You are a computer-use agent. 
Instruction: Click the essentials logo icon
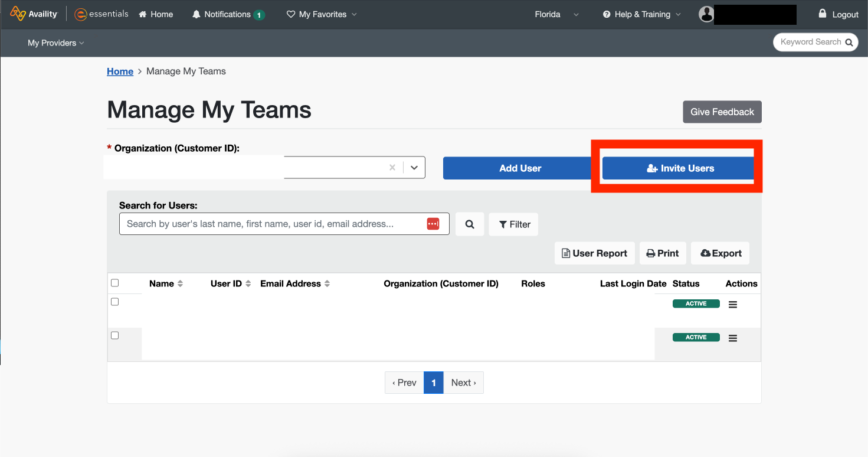(x=81, y=14)
